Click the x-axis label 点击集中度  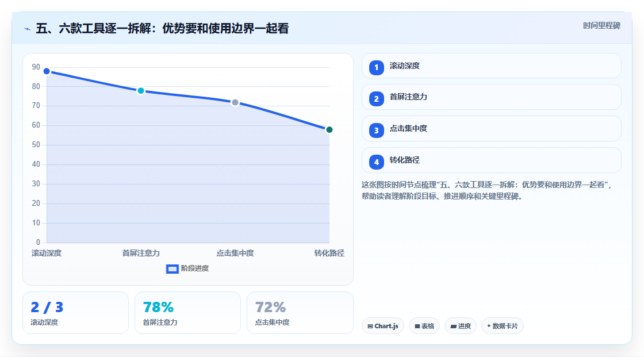(235, 253)
